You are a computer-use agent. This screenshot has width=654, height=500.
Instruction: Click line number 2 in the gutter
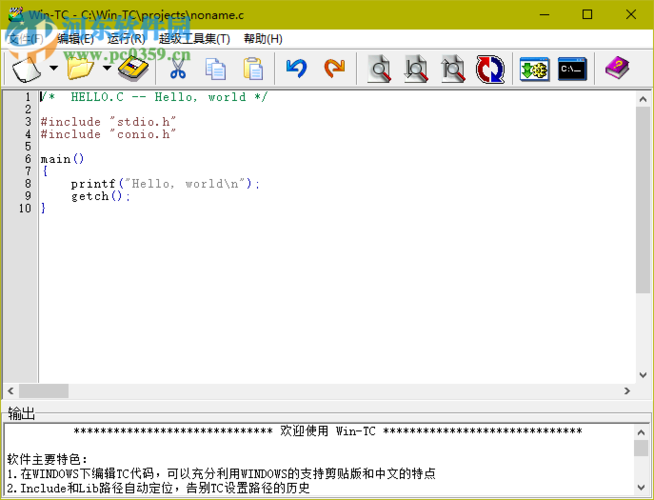28,109
